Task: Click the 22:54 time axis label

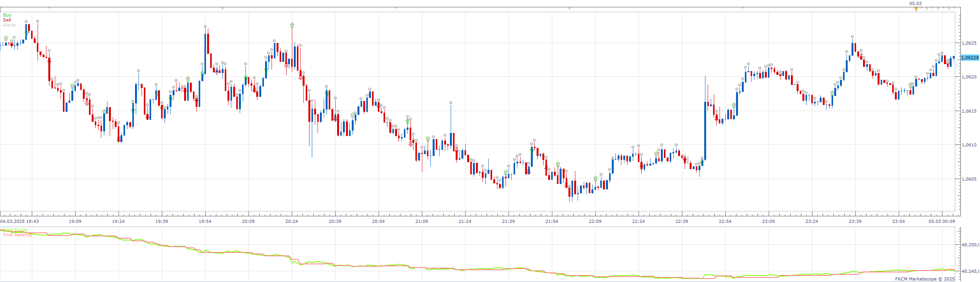Action: 725,221
